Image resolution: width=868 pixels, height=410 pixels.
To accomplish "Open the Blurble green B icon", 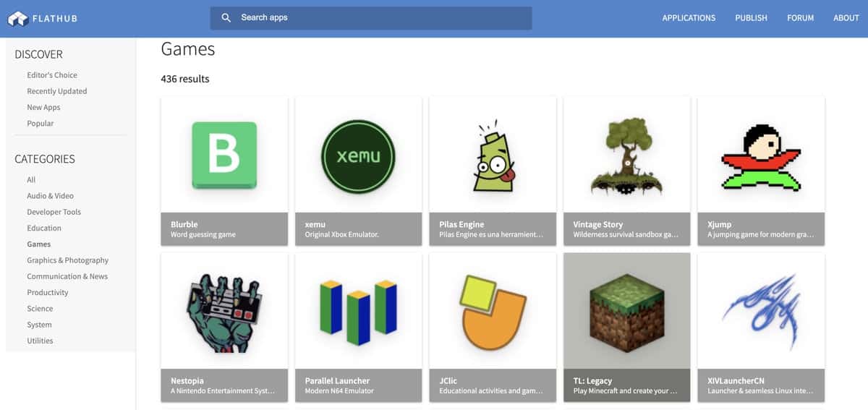I will click(x=224, y=156).
